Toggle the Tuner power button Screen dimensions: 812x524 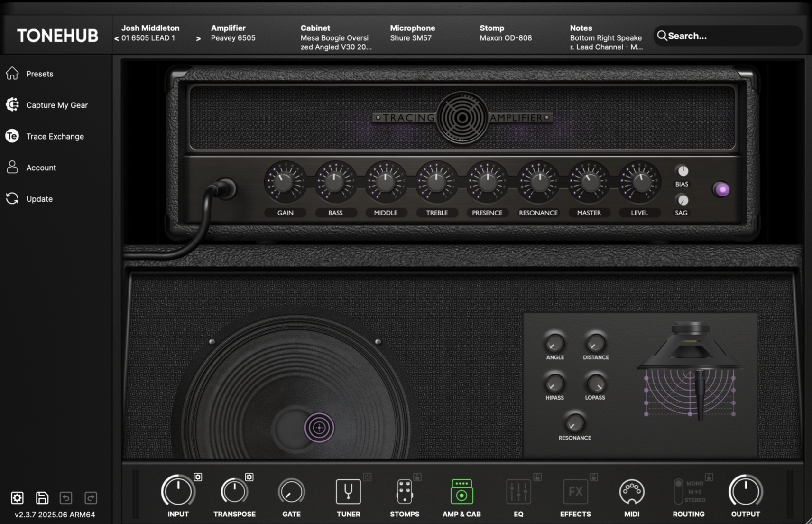pos(367,477)
